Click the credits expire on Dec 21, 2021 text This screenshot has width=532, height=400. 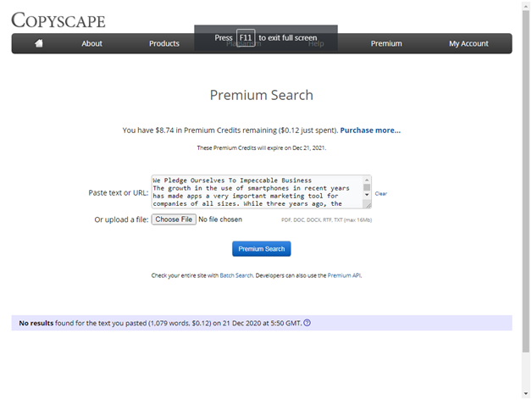coord(261,147)
